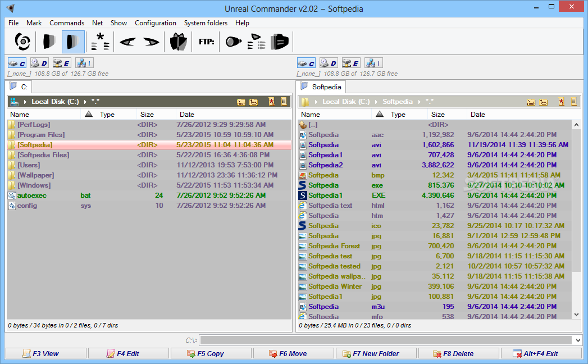Select [Program Files] folder in left panel

pos(149,135)
